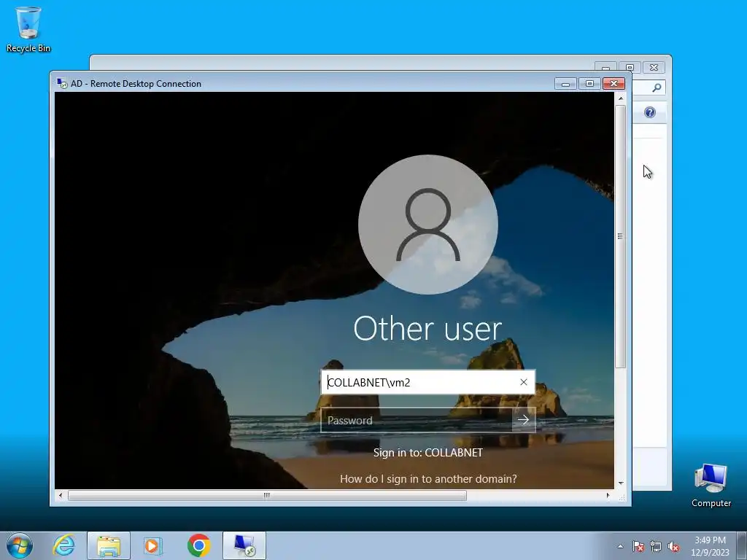Image resolution: width=747 pixels, height=560 pixels.
Task: Click the Other user avatar picture
Action: pos(427,225)
